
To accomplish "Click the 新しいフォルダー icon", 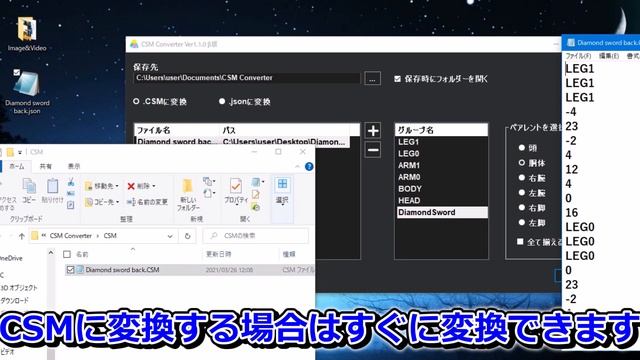I will [187, 194].
